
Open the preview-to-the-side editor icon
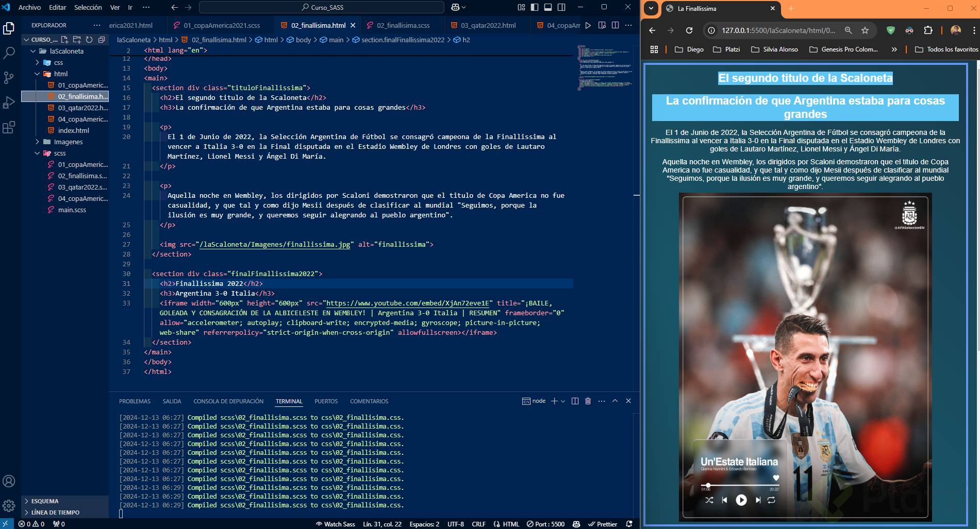[602, 25]
